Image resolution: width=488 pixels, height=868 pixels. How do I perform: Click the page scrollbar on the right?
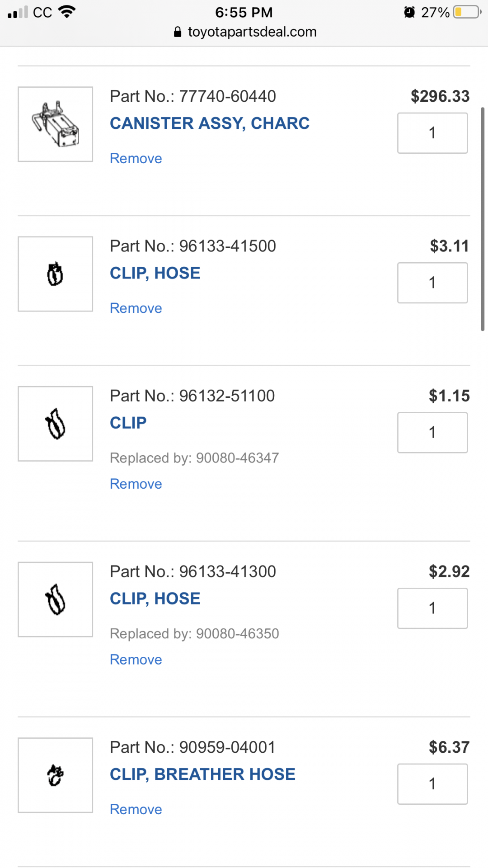pos(483,219)
